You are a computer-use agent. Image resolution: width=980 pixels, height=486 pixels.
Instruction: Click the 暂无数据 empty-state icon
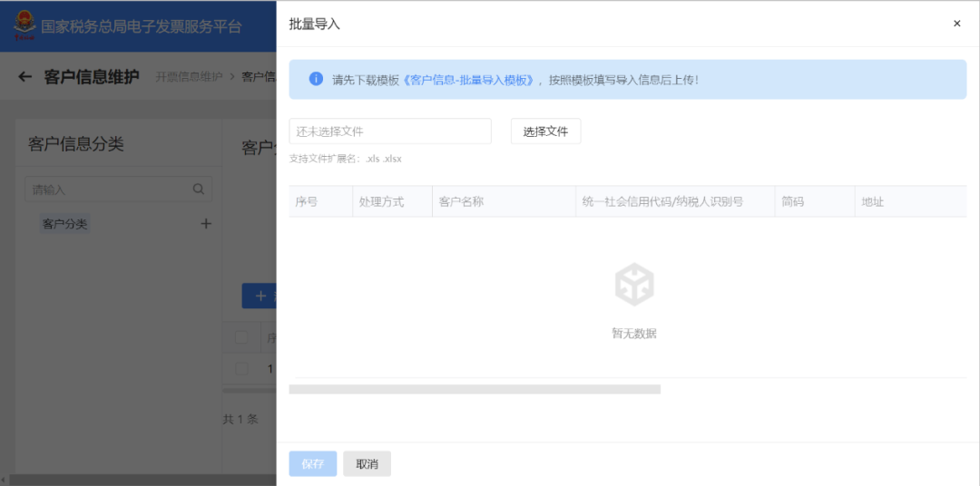pos(633,284)
